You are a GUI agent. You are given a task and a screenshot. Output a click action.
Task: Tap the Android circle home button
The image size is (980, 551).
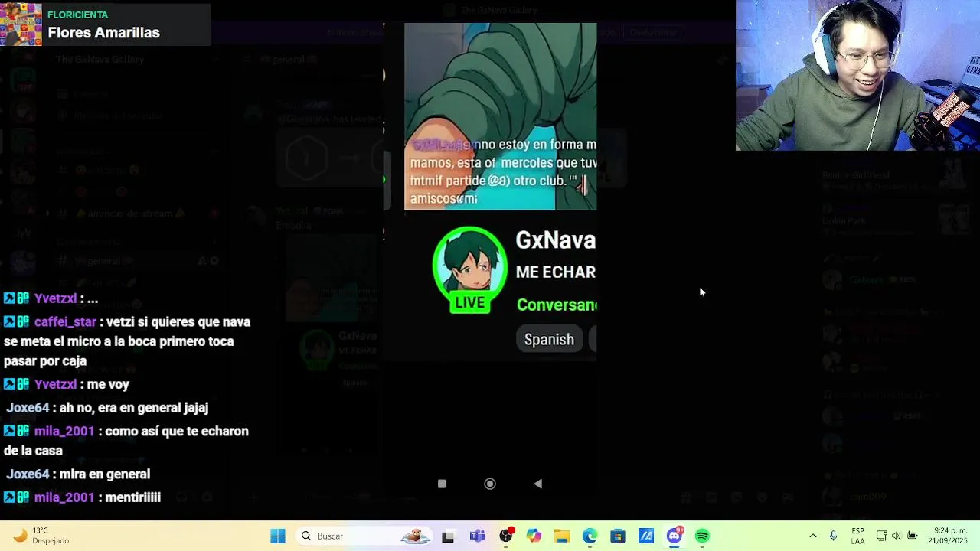[490, 484]
